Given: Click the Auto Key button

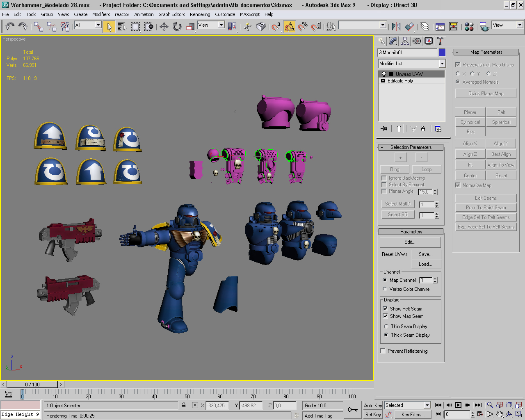Looking at the screenshot, I should pyautogui.click(x=373, y=405).
